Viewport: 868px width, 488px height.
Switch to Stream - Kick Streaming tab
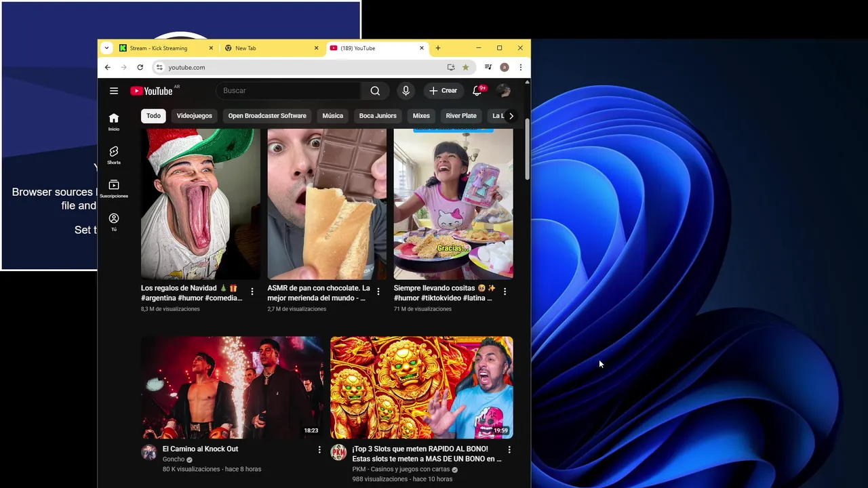click(167, 48)
